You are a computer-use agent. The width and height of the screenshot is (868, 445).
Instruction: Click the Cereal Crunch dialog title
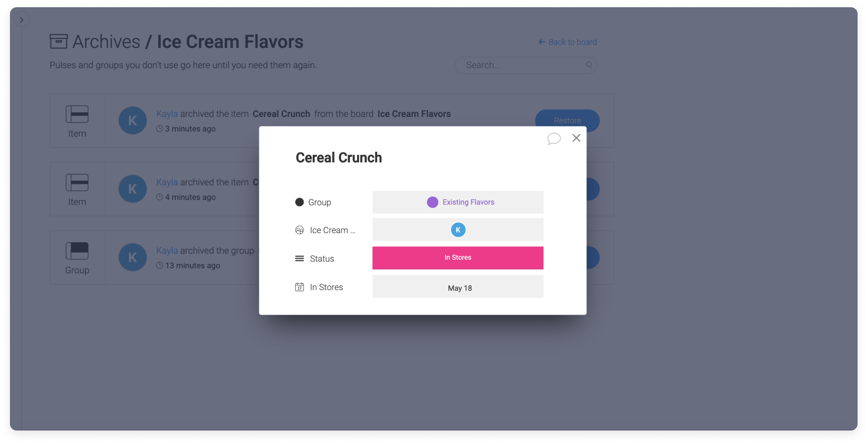[x=339, y=158]
